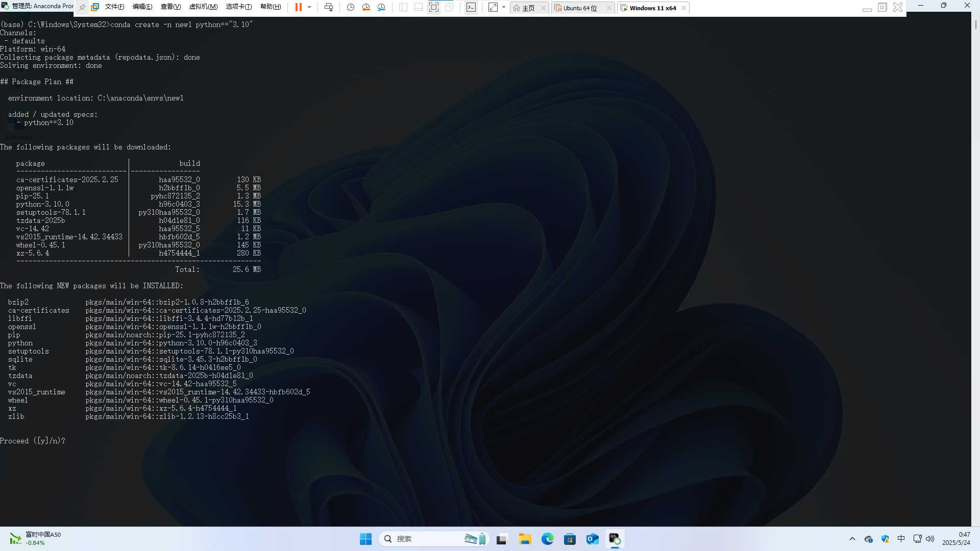Open File Explorer from taskbar
This screenshot has height=551, width=980.
[x=525, y=539]
